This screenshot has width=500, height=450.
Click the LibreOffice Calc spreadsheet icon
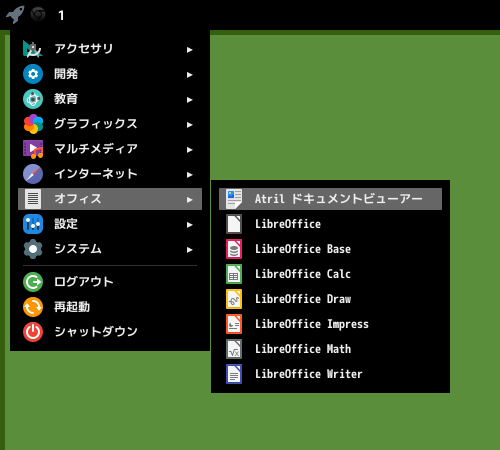(x=234, y=274)
